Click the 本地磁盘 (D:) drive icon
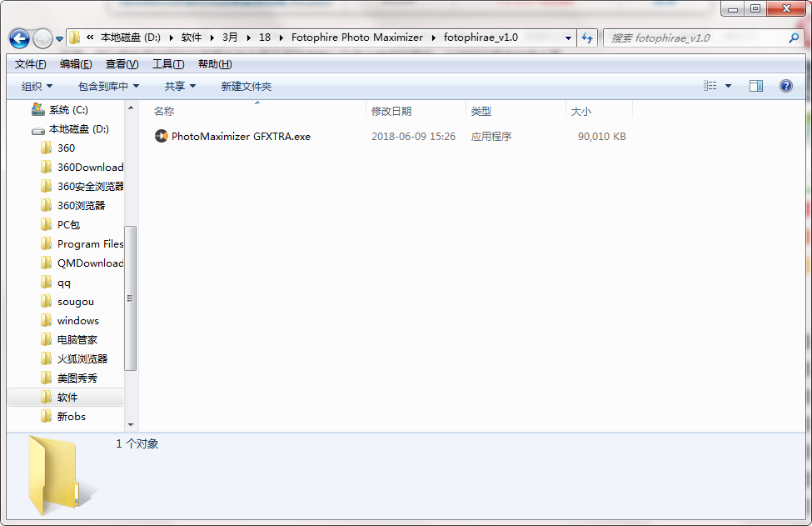 click(37, 131)
